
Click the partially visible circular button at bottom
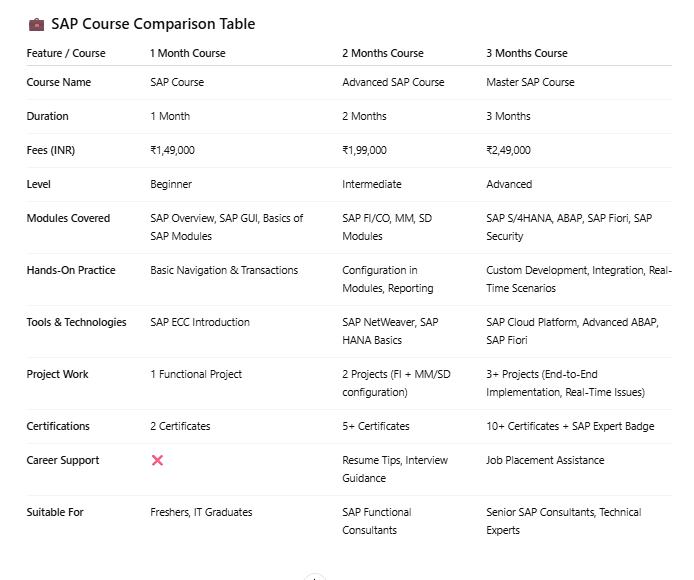click(x=315, y=577)
